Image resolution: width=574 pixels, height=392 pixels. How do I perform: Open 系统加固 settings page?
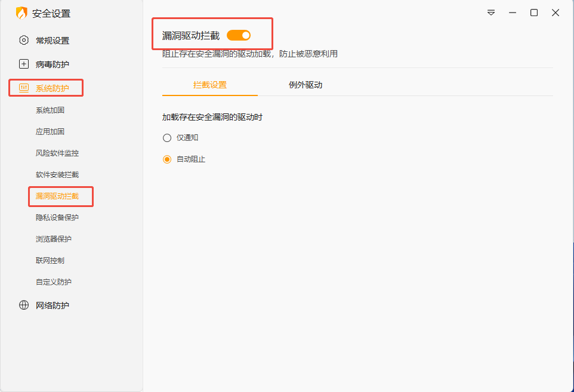click(x=50, y=110)
